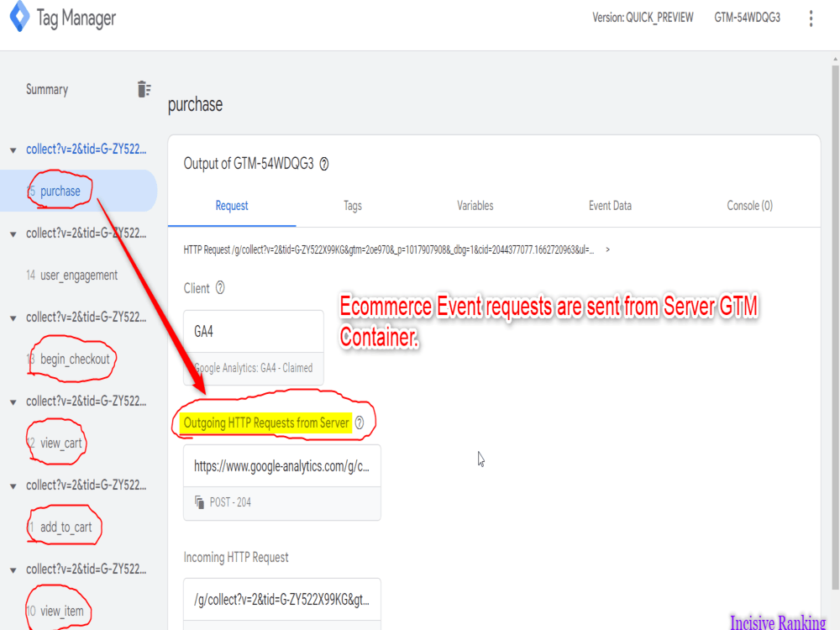Clear the summary list with trash icon
This screenshot has height=630, width=840.
point(144,89)
